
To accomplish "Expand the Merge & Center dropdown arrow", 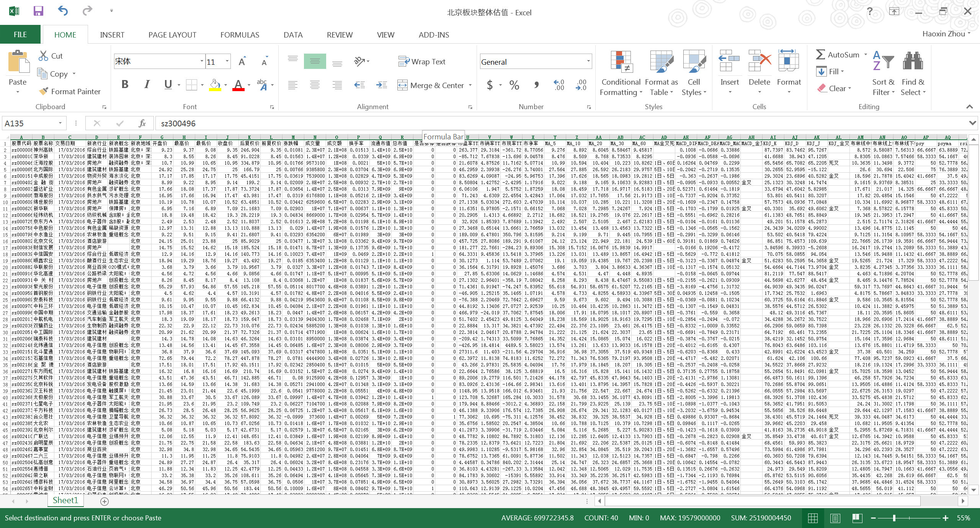I will pyautogui.click(x=470, y=85).
